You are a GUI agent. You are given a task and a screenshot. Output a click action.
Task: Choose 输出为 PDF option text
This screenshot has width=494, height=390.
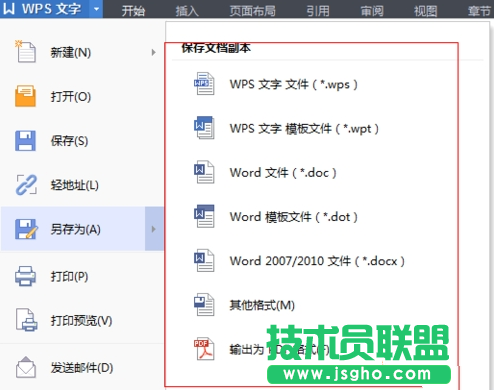click(279, 349)
